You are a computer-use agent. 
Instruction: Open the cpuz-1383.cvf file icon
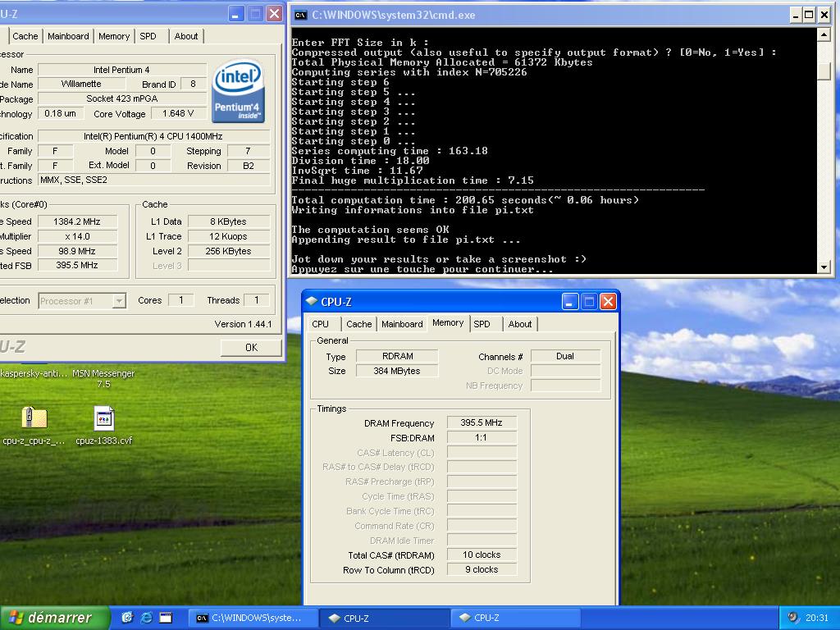(104, 418)
